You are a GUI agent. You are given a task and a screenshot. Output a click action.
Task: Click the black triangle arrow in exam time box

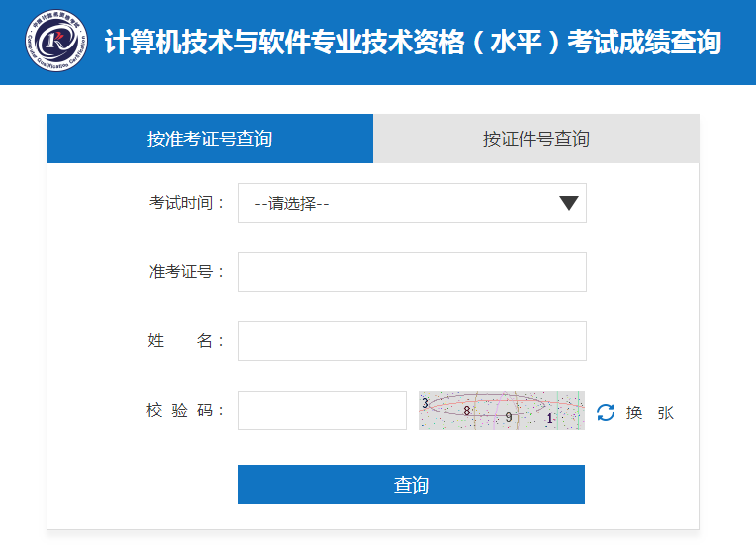pyautogui.click(x=568, y=203)
